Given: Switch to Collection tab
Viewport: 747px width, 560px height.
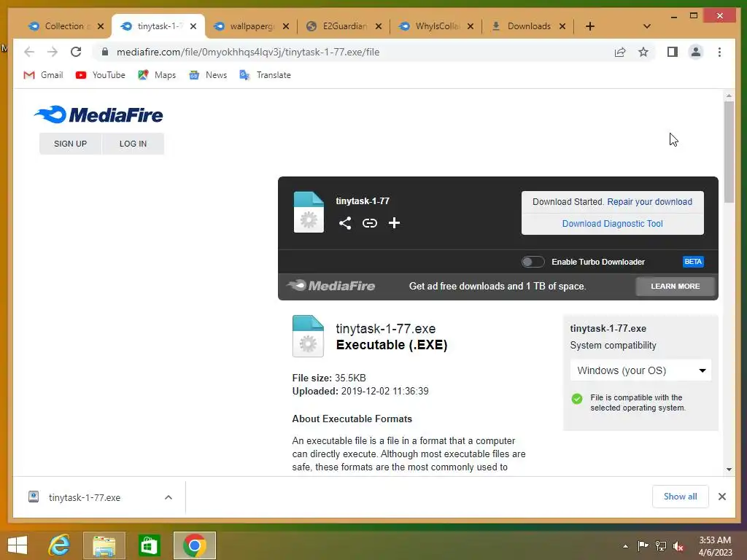Looking at the screenshot, I should [x=64, y=26].
